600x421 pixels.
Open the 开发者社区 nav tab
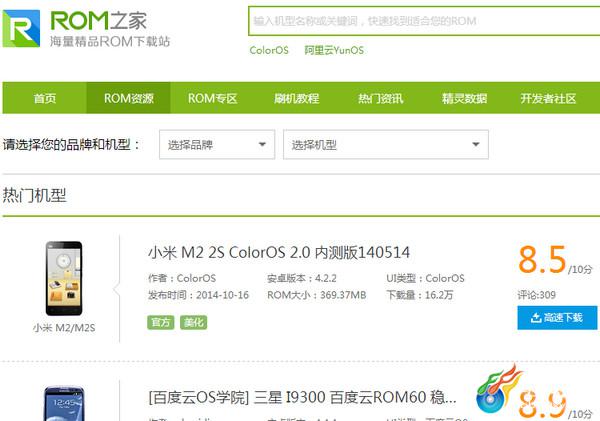[x=548, y=98]
